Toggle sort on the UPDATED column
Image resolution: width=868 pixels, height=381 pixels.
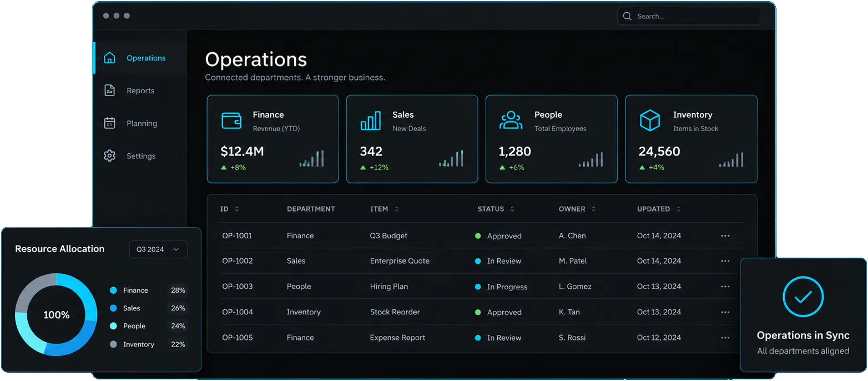pos(678,209)
